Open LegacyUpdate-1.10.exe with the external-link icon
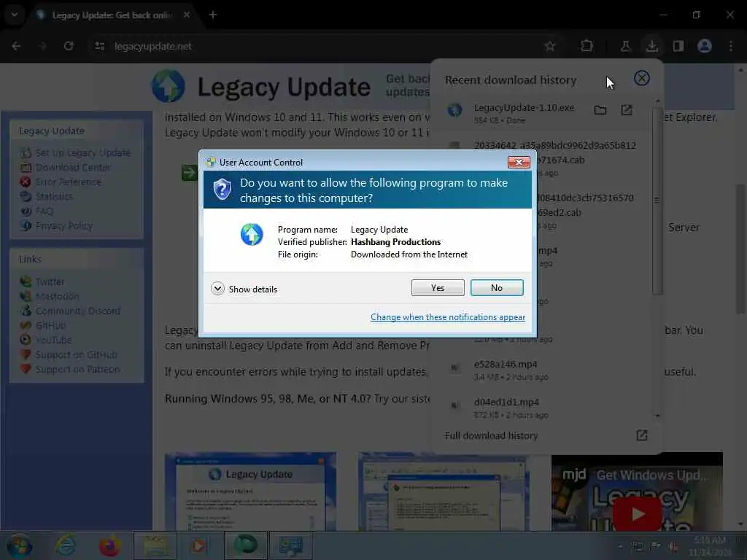 [x=627, y=110]
